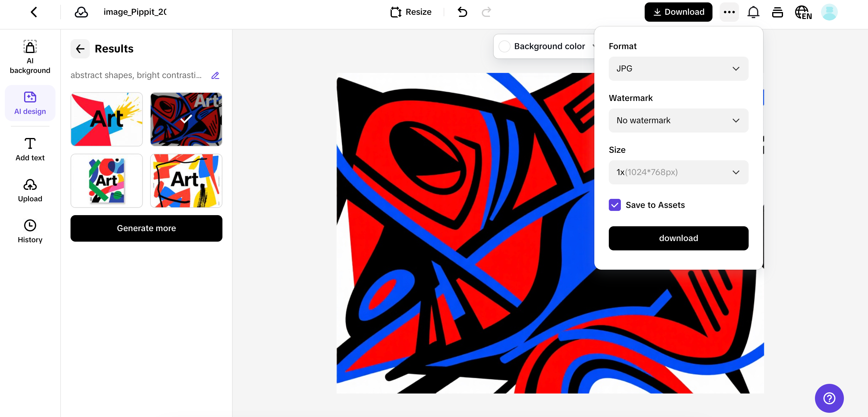Image resolution: width=868 pixels, height=417 pixels.
Task: Expand the Size dropdown set to 1x
Action: (x=678, y=172)
